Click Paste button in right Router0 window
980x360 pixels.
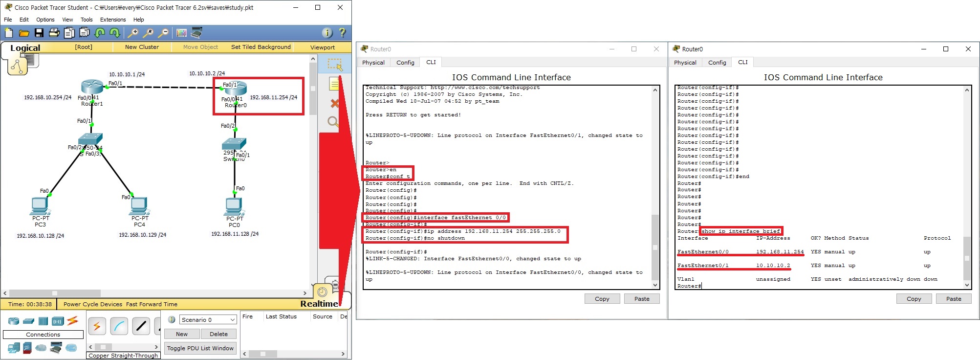coord(954,299)
